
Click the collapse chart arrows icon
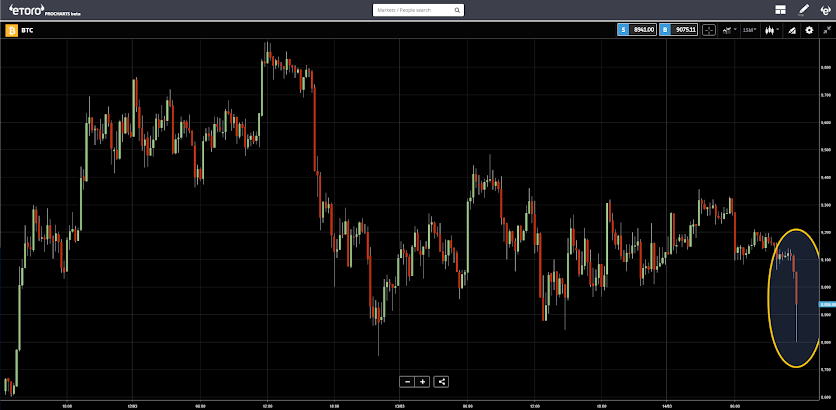[826, 30]
